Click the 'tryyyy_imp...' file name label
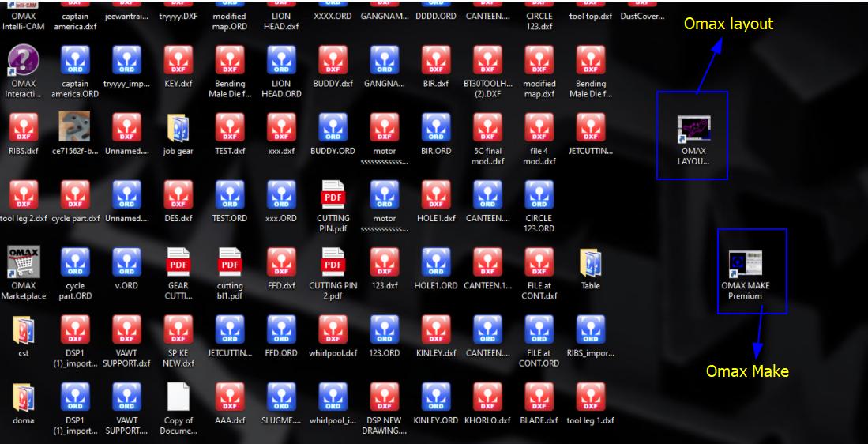This screenshot has height=444, width=868. [x=126, y=85]
